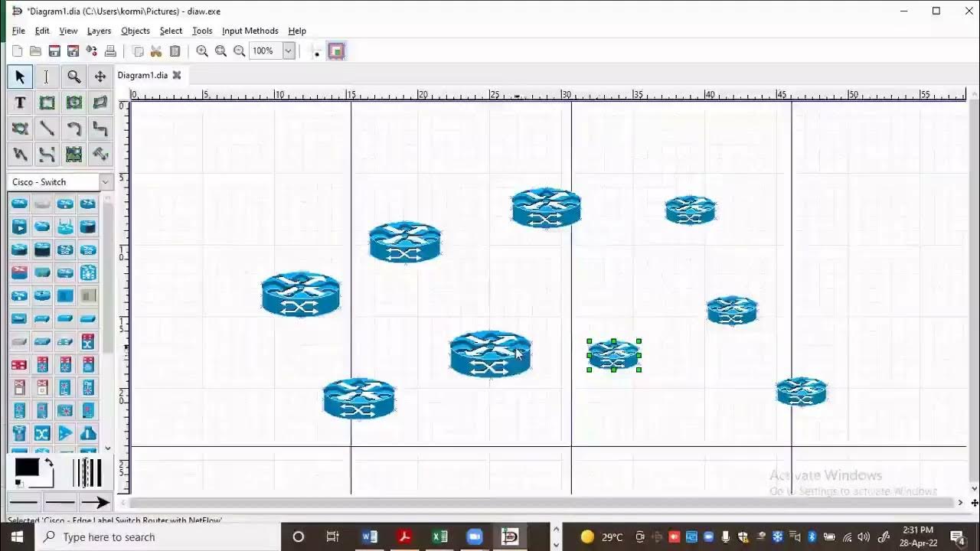Open the 100% zoom level dropdown arrow
Screen dimensions: 980x551
click(289, 51)
